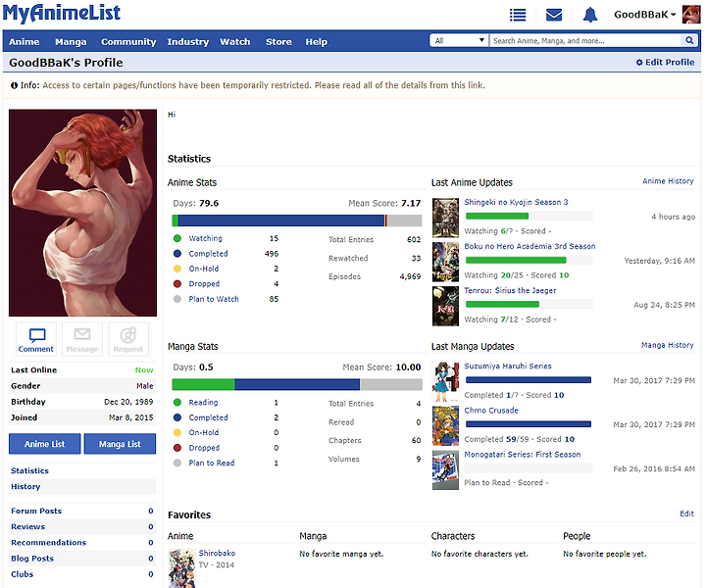Open Suzumiya Haruhi Series title link
Viewport: 706px width, 588px height.
click(508, 366)
